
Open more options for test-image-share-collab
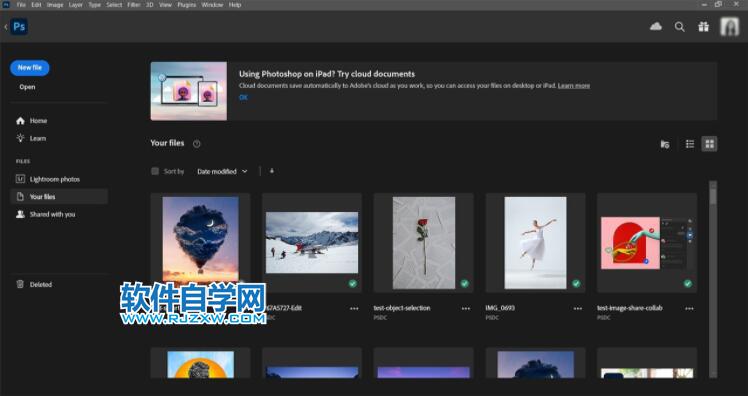tap(689, 309)
